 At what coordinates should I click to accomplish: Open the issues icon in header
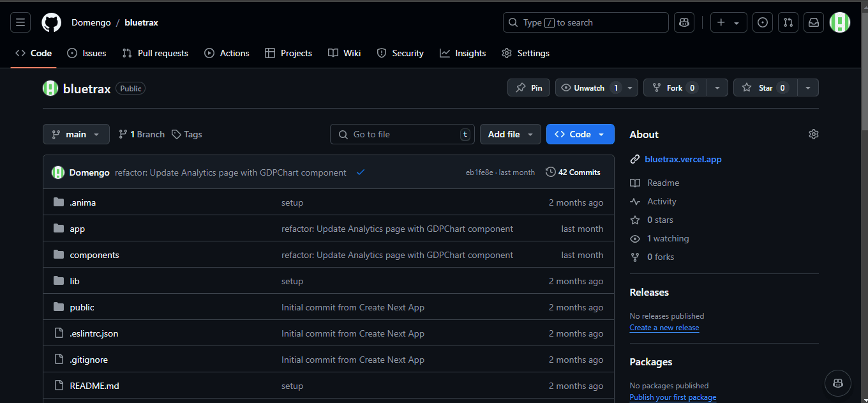763,22
